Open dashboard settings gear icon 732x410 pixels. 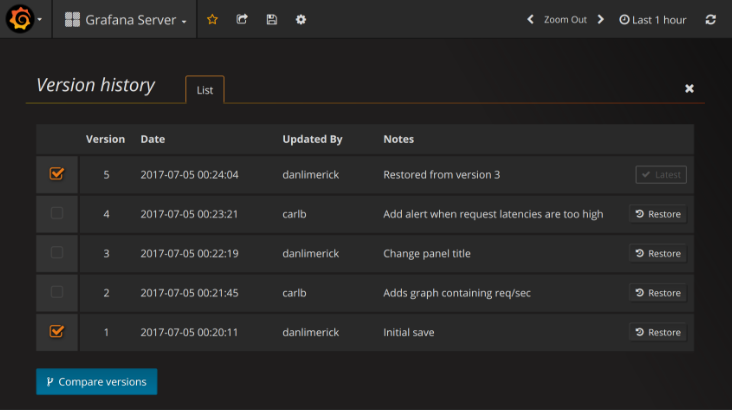tap(301, 19)
